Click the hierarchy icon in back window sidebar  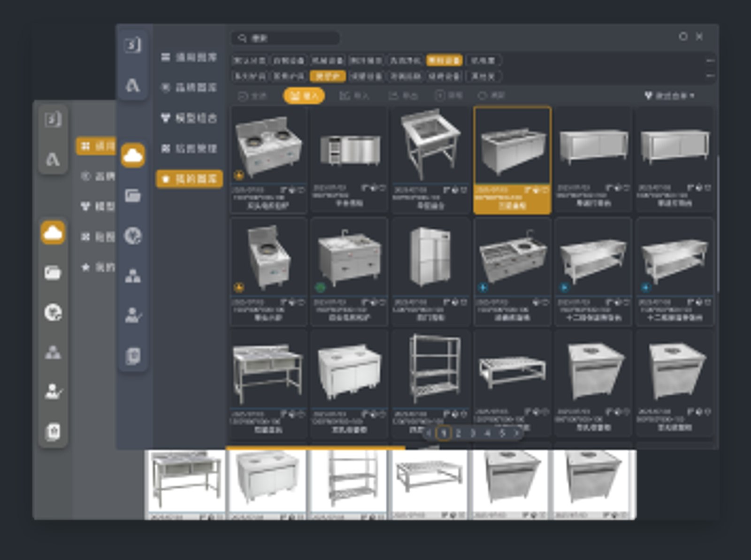point(53,352)
